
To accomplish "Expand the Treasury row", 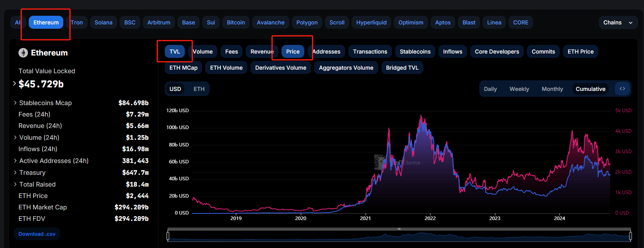I will [x=15, y=172].
